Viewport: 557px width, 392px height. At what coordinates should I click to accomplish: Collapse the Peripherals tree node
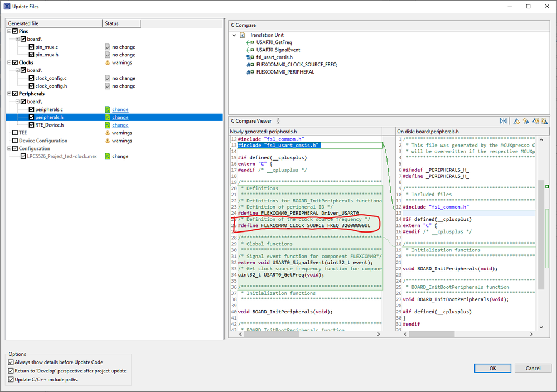(x=9, y=94)
